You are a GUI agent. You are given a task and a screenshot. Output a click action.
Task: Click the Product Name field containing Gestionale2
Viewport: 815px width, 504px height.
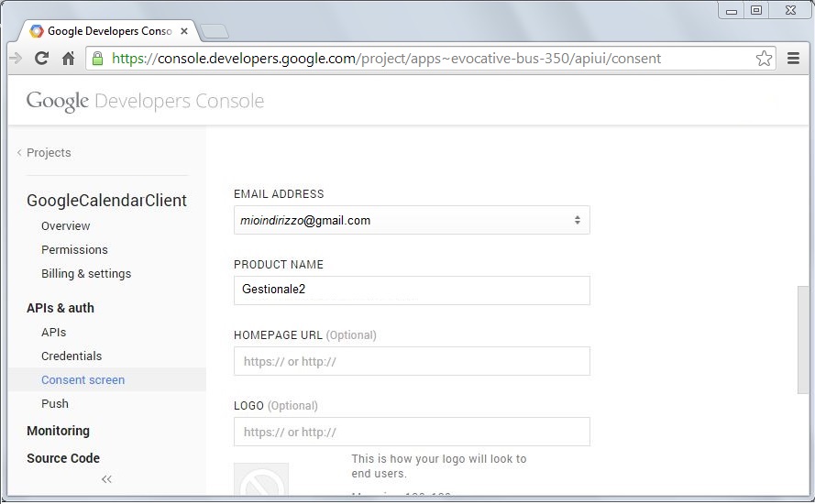(412, 290)
